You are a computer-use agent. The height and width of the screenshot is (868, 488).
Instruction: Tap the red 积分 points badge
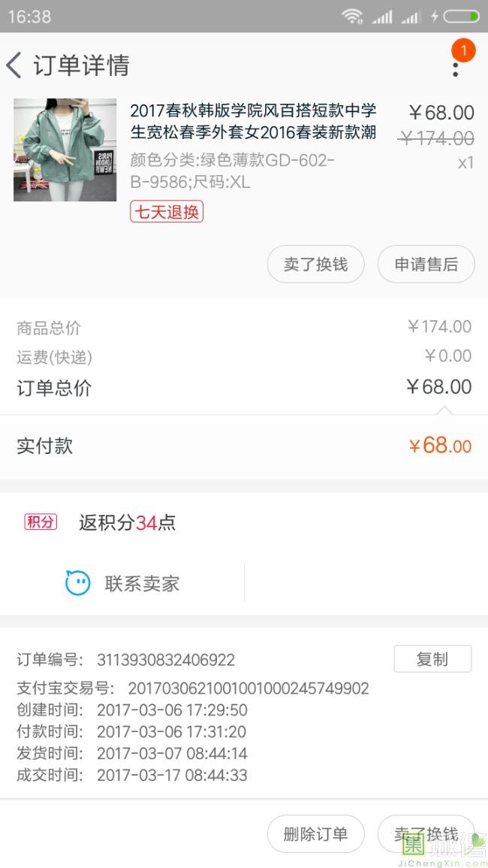(x=41, y=522)
